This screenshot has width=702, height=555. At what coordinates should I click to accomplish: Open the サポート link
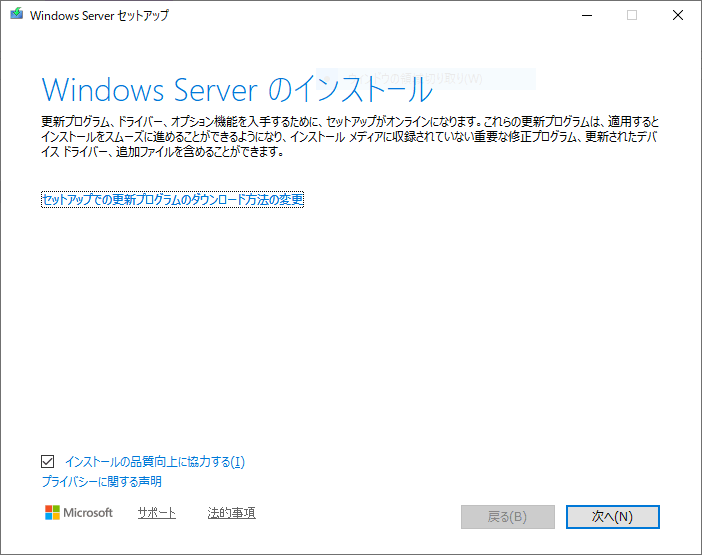156,513
